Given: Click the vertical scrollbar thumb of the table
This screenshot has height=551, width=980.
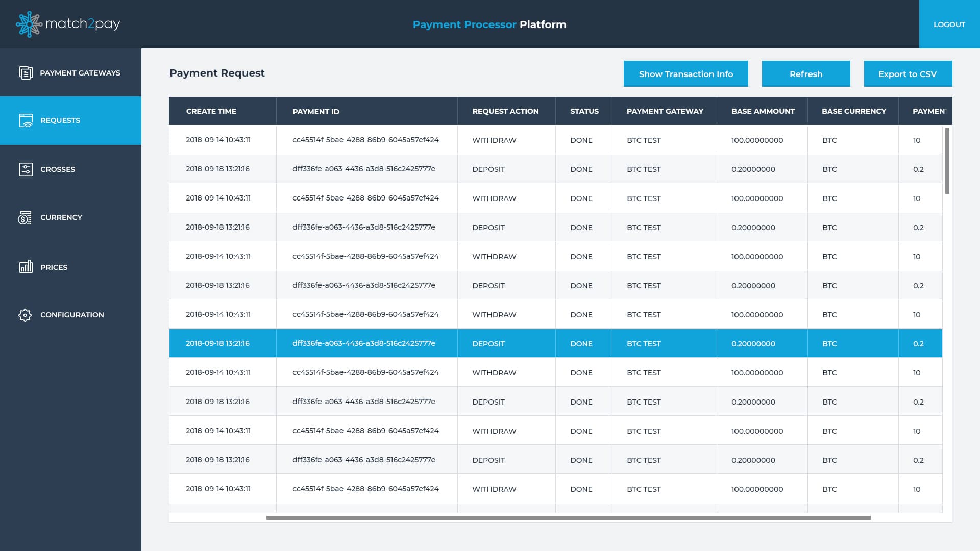Looking at the screenshot, I should point(947,161).
